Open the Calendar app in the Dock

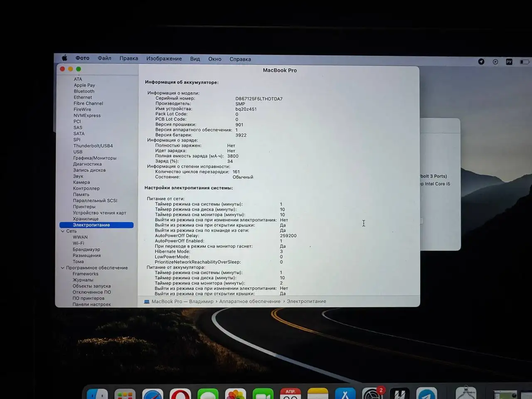(291, 394)
